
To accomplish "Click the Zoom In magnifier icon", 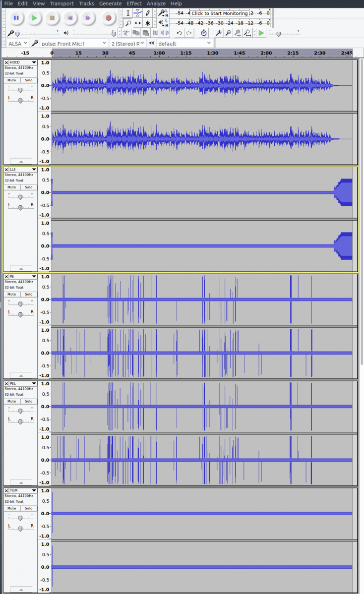I will coord(218,33).
